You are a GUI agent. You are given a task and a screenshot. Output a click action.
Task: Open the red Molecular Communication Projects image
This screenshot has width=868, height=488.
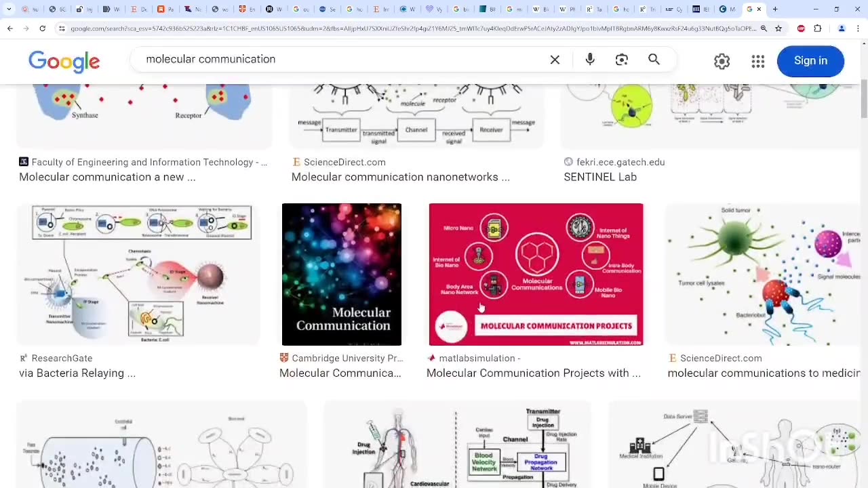tap(536, 274)
